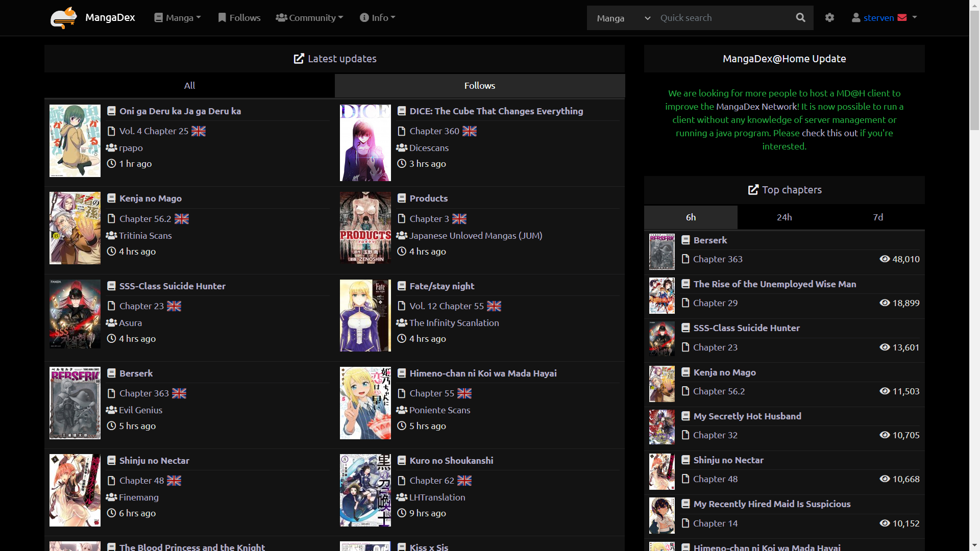Open Kenja no Mago in Latest updates

pos(151,198)
